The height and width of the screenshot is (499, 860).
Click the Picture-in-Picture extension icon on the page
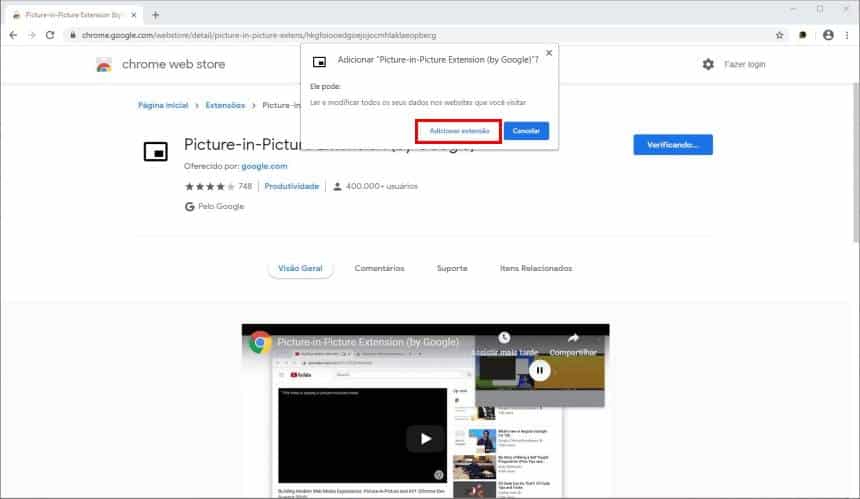[156, 151]
